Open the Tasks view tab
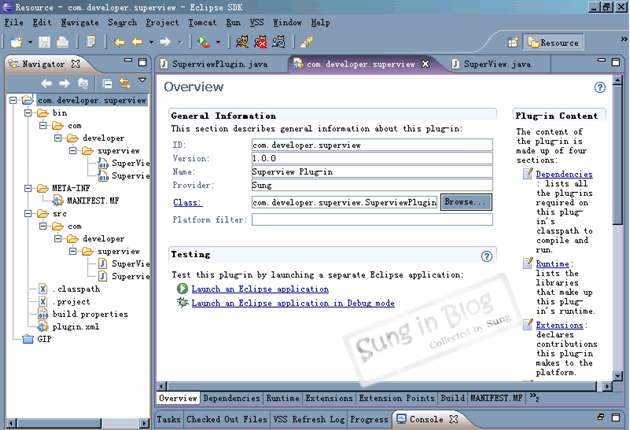Viewport: 630px width, 430px height. pos(169,419)
